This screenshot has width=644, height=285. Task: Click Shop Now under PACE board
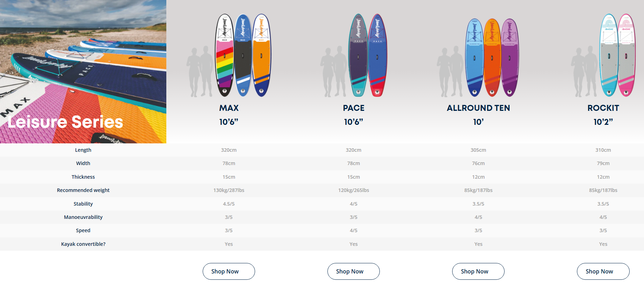pos(353,271)
